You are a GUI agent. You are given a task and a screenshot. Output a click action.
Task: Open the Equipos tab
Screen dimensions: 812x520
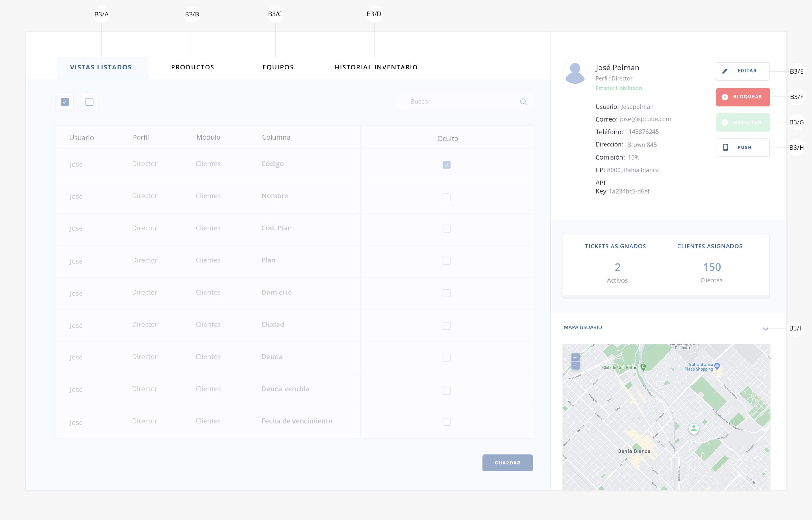(x=278, y=67)
